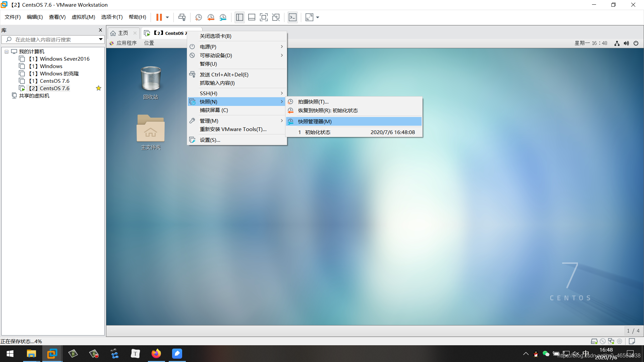Select 共享的虚拟机 tree item

tap(34, 96)
